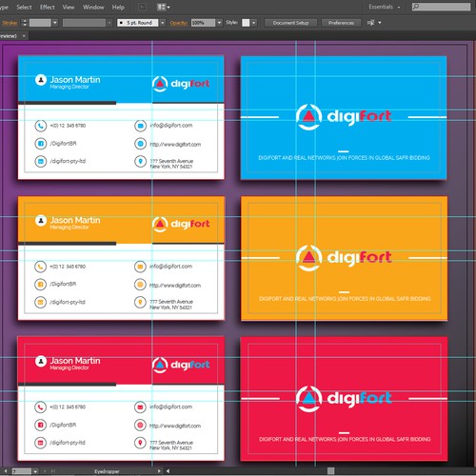The width and height of the screenshot is (476, 476).
Task: Click the horizontal scrollbar left arrow
Action: click(x=168, y=471)
